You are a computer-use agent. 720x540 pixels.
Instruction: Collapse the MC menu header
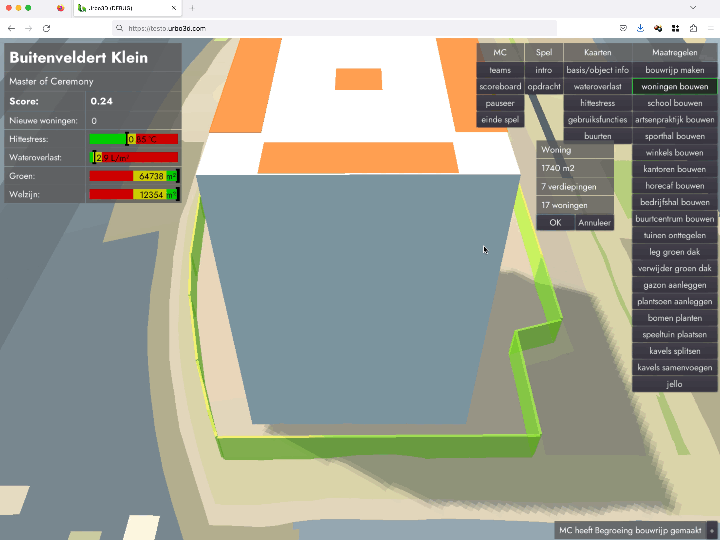tap(500, 52)
